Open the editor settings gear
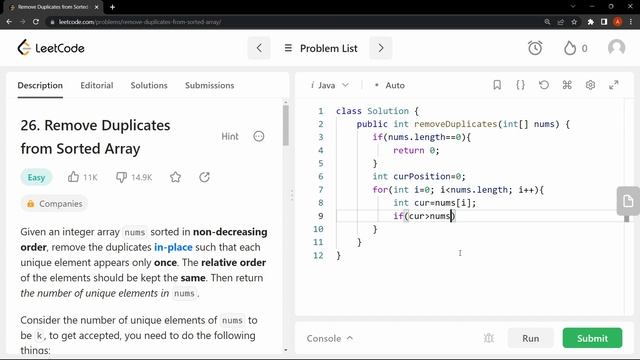This screenshot has height=360, width=640. click(590, 85)
